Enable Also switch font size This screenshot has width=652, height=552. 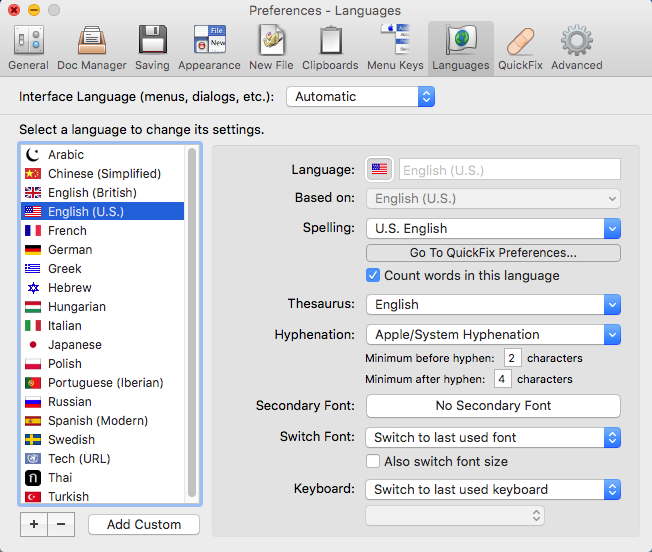(x=374, y=462)
